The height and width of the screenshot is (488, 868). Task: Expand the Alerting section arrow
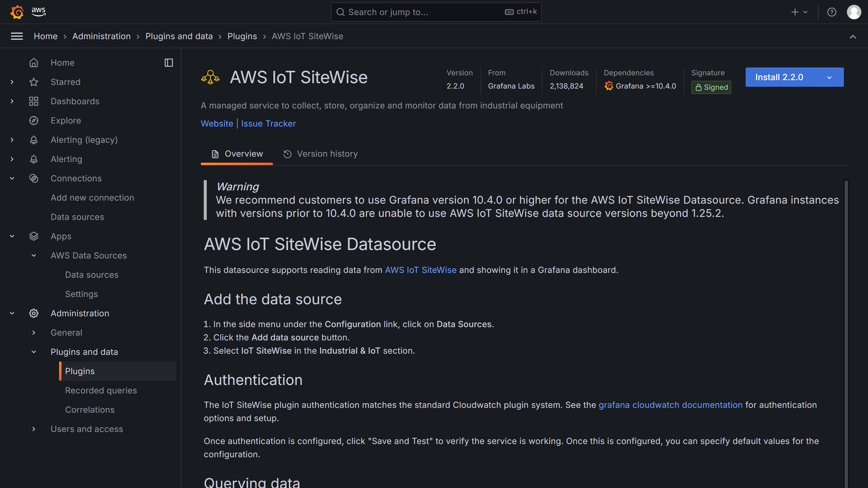[12, 159]
